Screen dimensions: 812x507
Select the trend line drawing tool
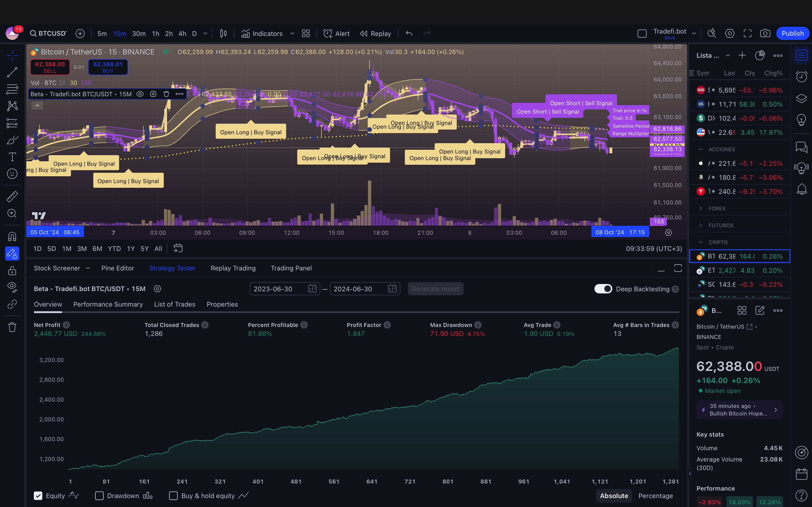[12, 72]
